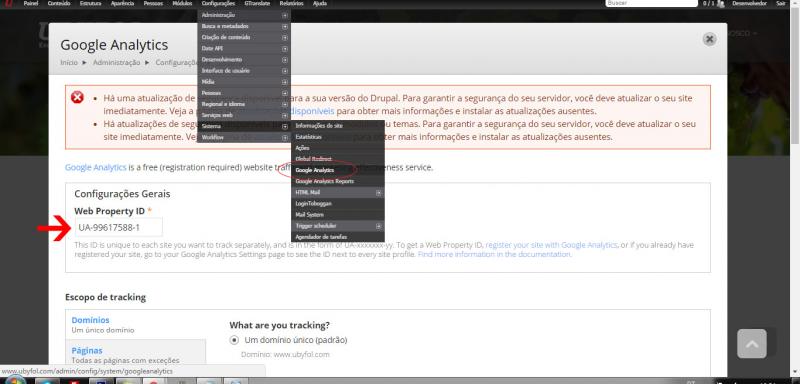Expand the Mídia submenu arrow

coord(285,82)
